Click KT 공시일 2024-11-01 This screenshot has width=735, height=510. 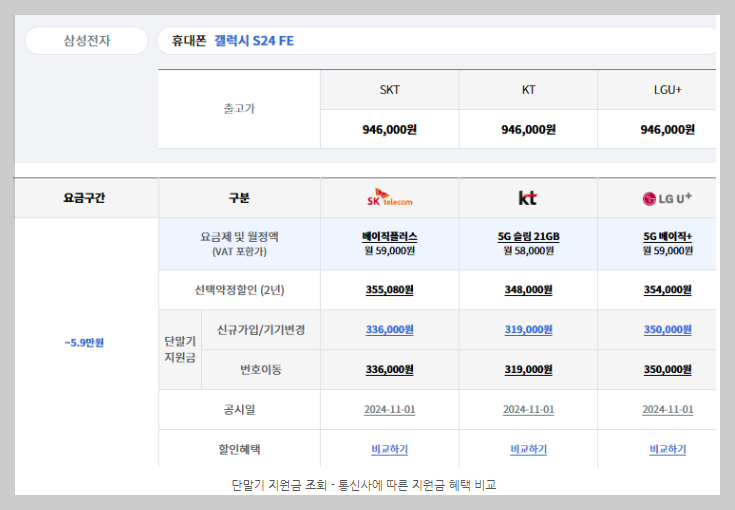point(528,409)
